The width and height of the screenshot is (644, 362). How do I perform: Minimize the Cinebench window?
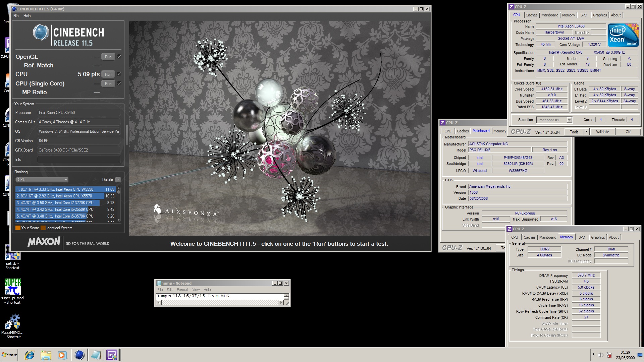(416, 9)
